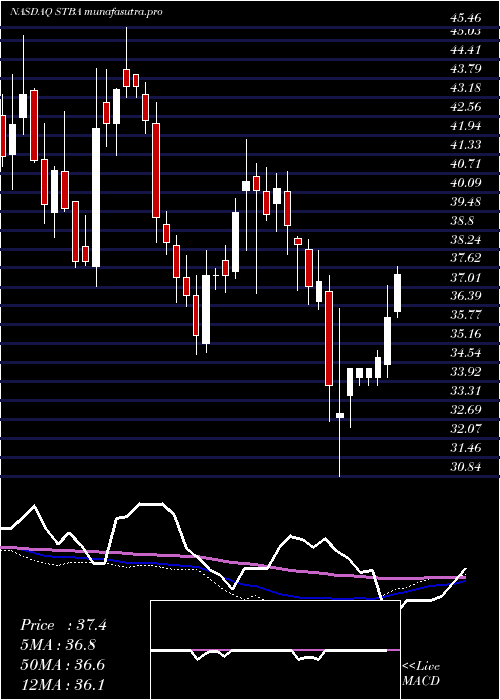Click the 38.8 price axis label
Viewport: 500px width, 700px height.
point(462,221)
